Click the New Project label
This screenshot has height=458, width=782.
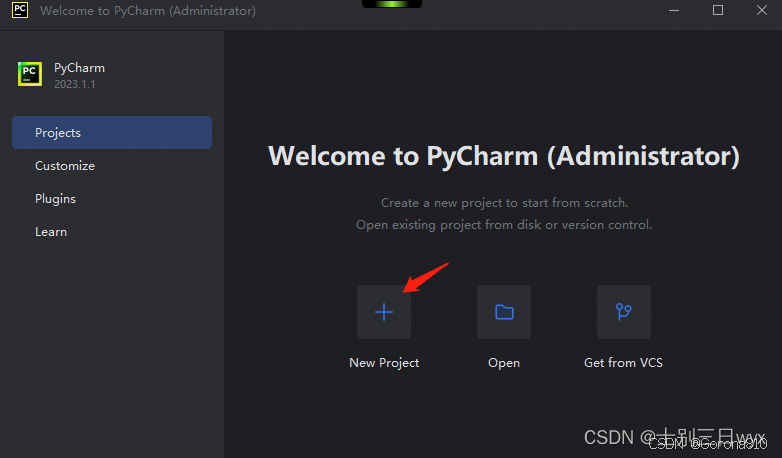(x=384, y=363)
